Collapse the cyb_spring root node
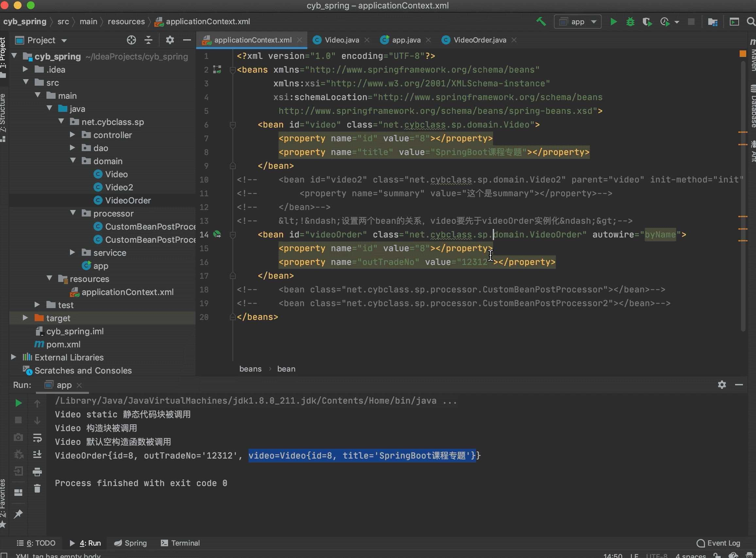 pyautogui.click(x=14, y=56)
